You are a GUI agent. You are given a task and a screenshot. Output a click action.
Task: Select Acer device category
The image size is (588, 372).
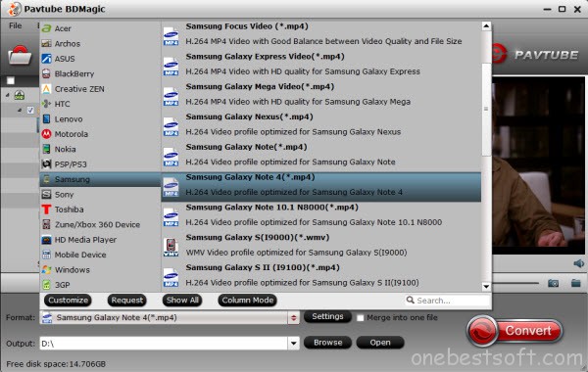101,28
